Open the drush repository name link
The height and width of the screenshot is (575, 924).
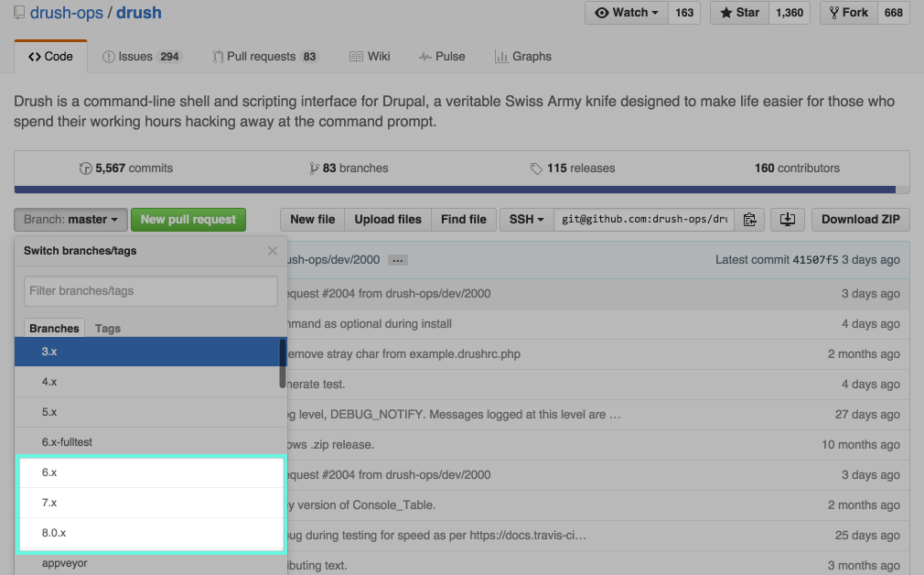[x=138, y=13]
